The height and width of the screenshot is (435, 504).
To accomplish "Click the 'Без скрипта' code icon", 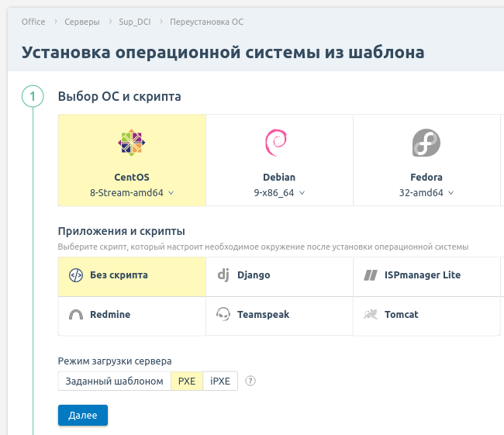I will point(76,275).
